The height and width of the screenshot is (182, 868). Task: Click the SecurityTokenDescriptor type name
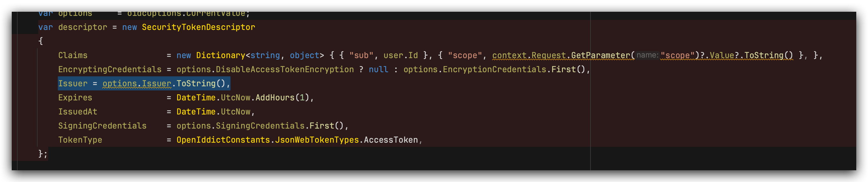[x=198, y=27]
